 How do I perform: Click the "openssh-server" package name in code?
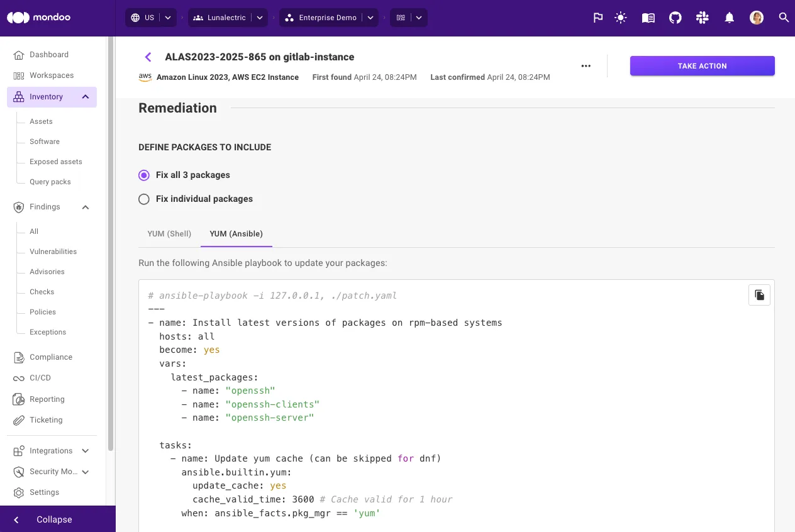tap(270, 418)
